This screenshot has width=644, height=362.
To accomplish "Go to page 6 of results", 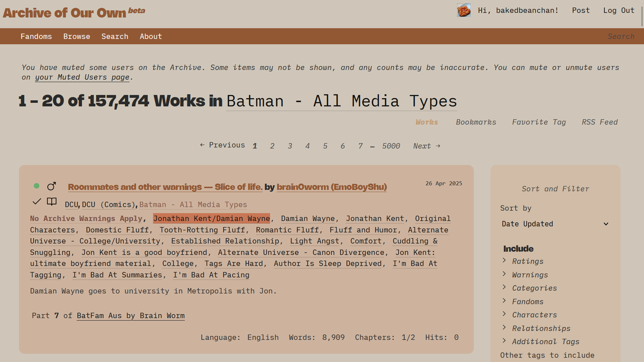I will pyautogui.click(x=343, y=146).
